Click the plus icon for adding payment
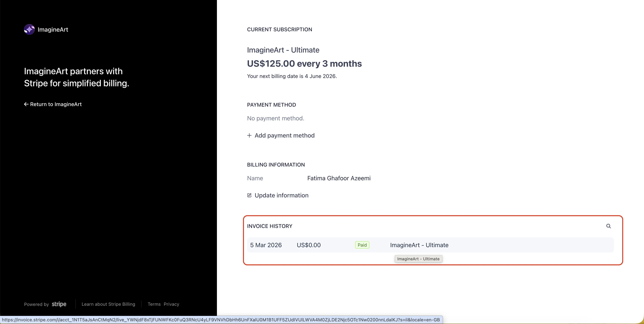This screenshot has width=644, height=324. (249, 135)
